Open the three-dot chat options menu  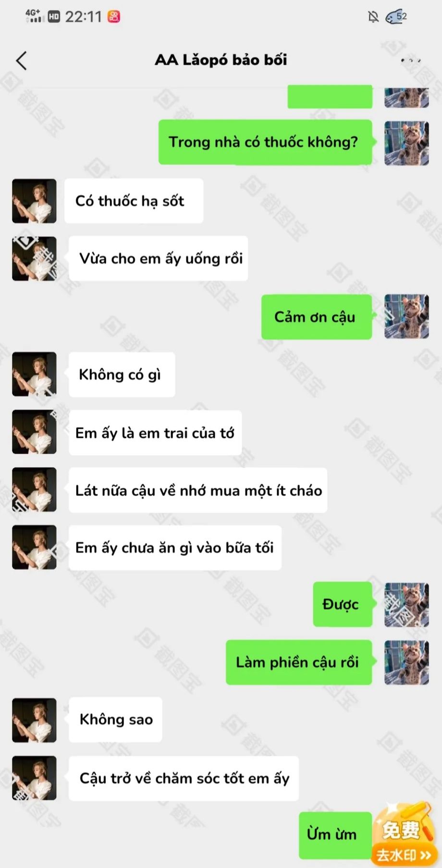[411, 60]
